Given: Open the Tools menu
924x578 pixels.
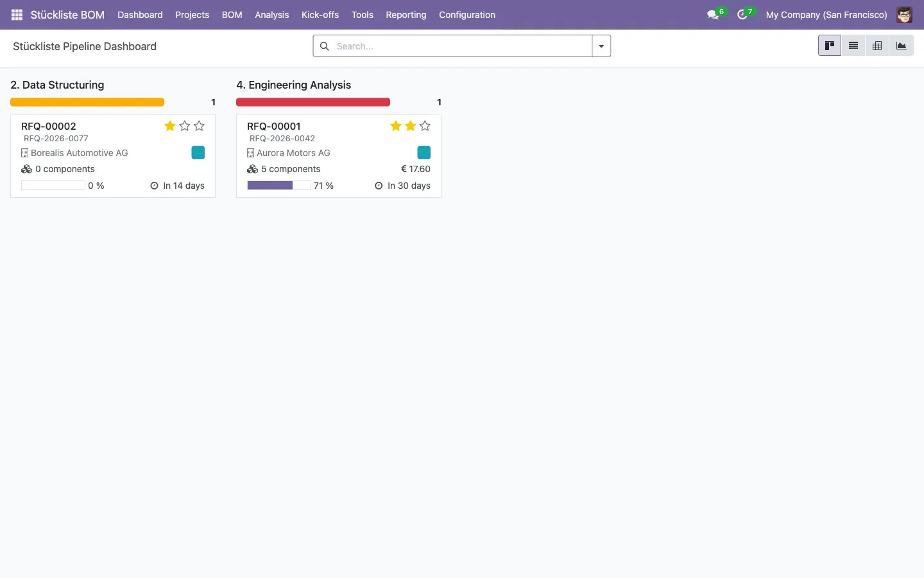Looking at the screenshot, I should click(362, 15).
